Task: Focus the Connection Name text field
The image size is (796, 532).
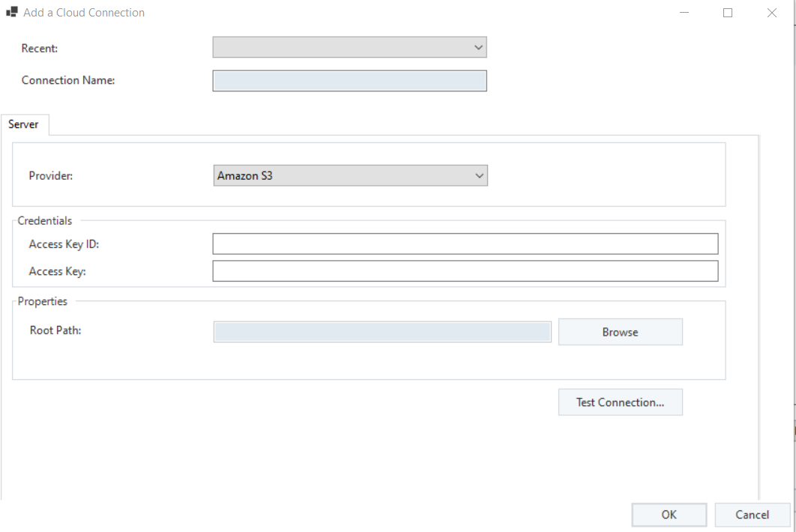Action: pyautogui.click(x=349, y=81)
